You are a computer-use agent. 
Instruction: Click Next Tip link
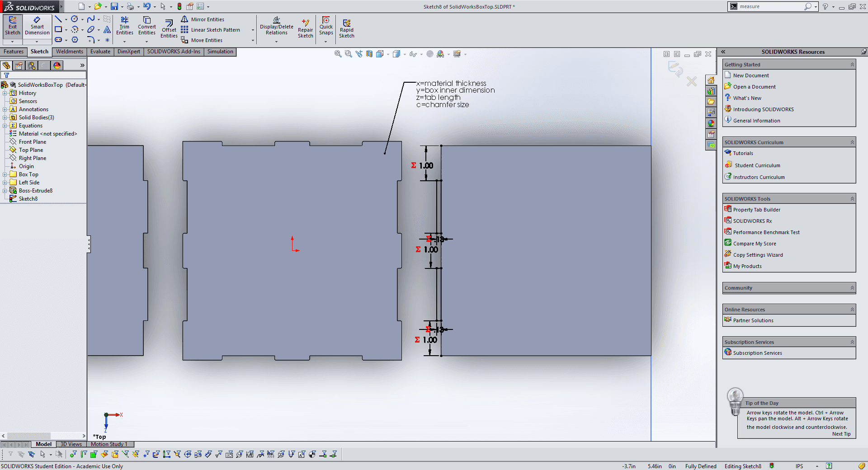coord(841,434)
